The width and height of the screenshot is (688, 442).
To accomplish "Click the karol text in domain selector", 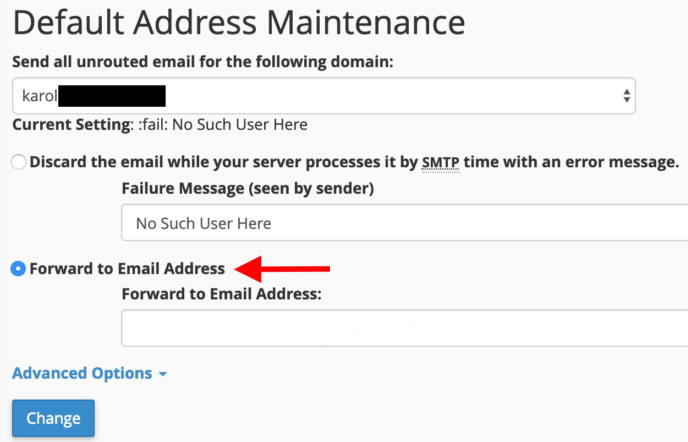I will point(40,96).
